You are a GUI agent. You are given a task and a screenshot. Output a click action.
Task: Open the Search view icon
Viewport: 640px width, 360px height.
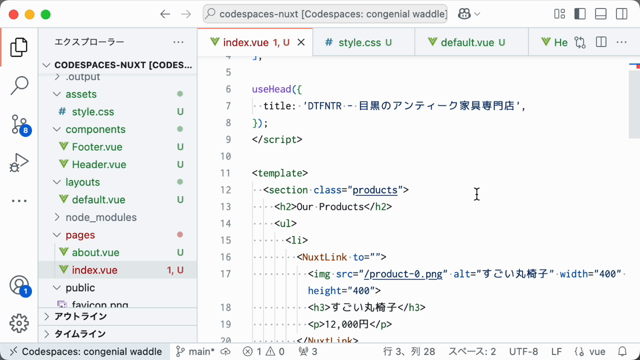(19, 85)
